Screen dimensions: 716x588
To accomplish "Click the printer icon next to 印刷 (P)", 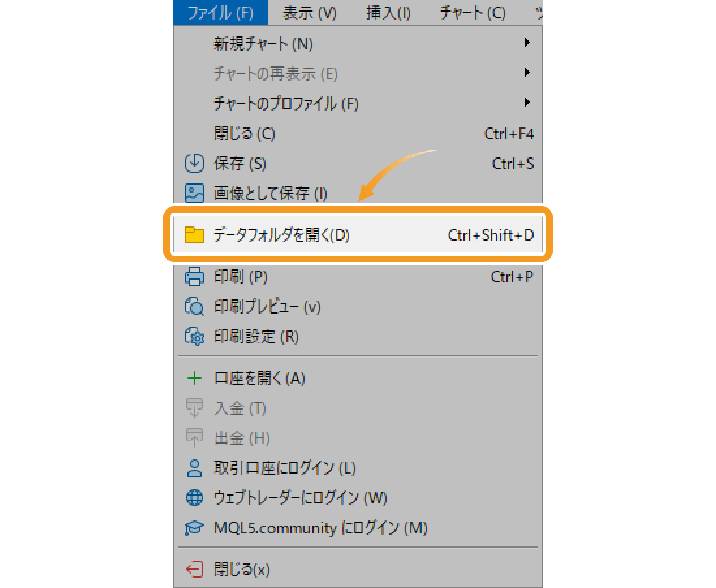I will pos(195,276).
